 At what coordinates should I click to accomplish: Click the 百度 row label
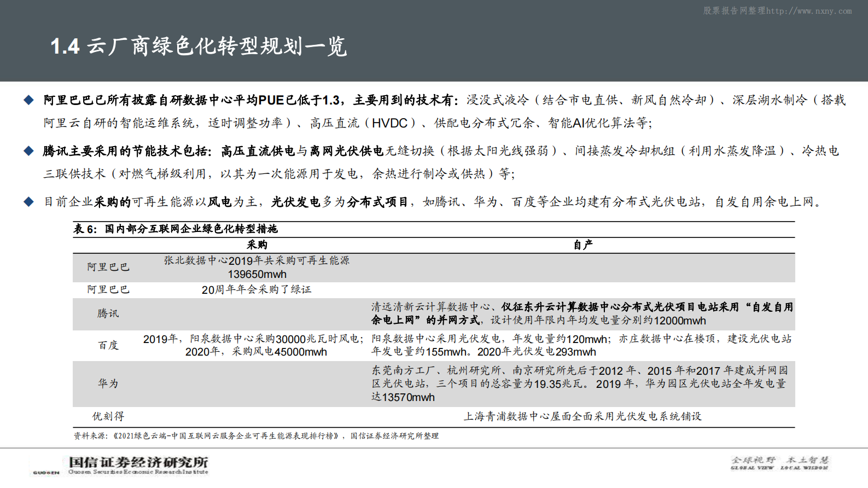(108, 345)
